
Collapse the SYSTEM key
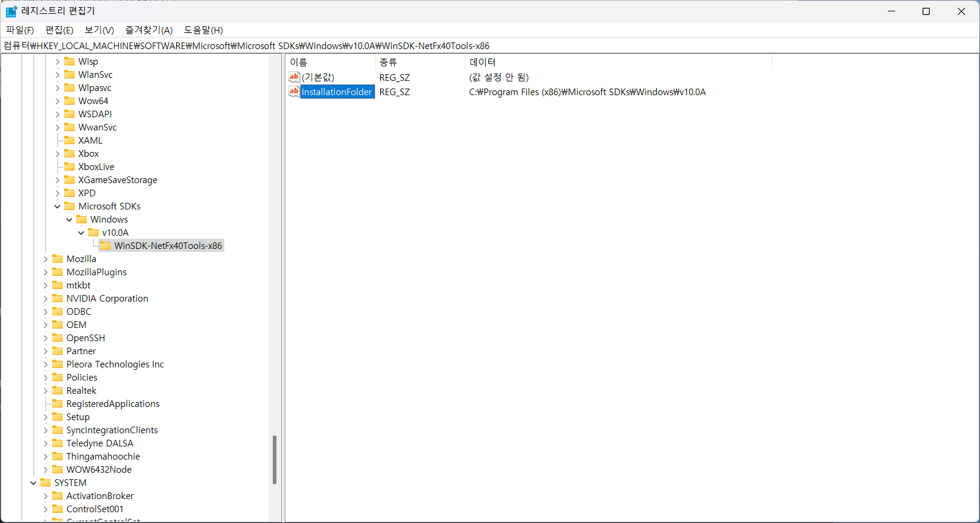coord(34,482)
